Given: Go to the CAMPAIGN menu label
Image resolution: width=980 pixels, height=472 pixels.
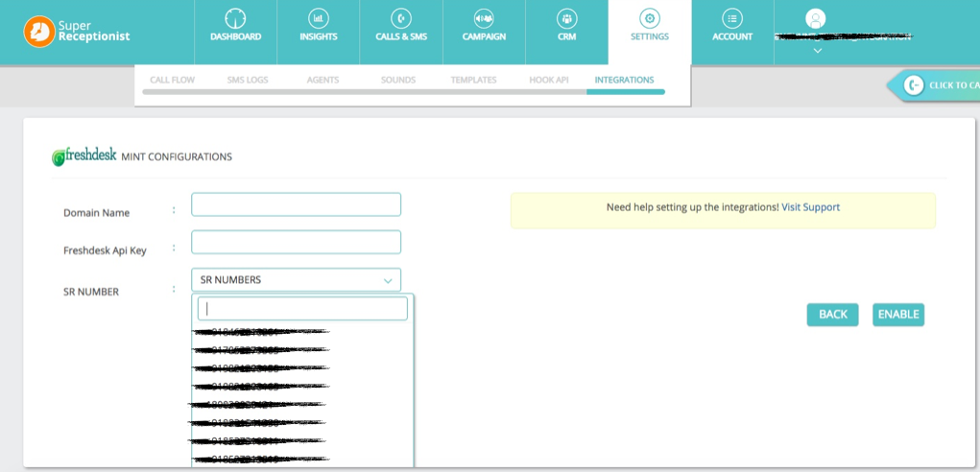Looking at the screenshot, I should click(x=484, y=36).
